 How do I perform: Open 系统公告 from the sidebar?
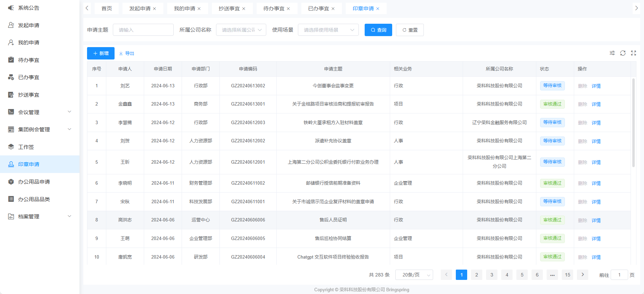[x=29, y=8]
